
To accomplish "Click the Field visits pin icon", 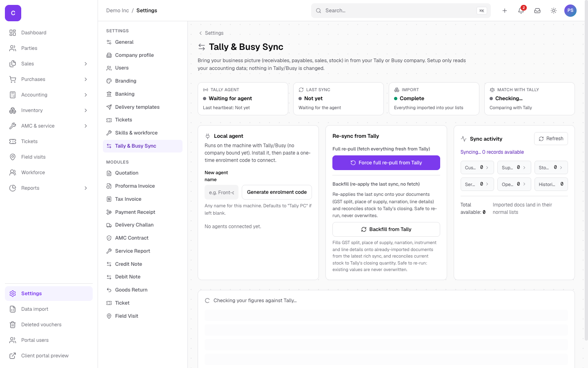I will [13, 157].
